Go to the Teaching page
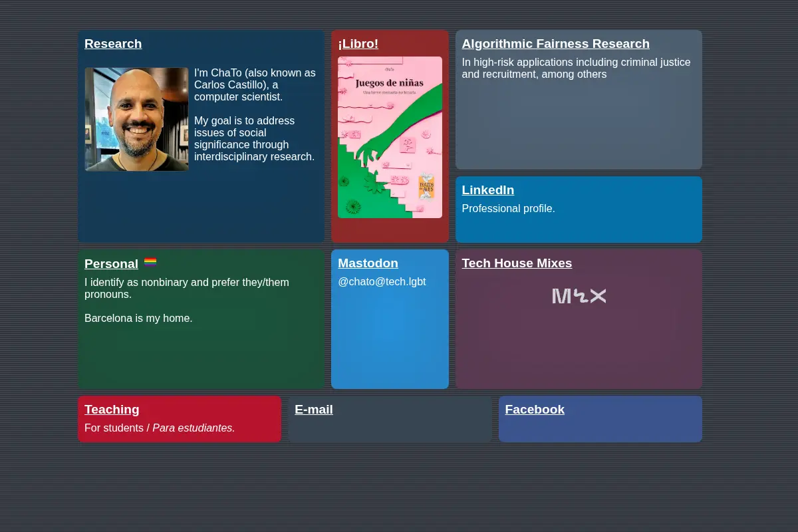Image resolution: width=798 pixels, height=532 pixels. point(112,410)
